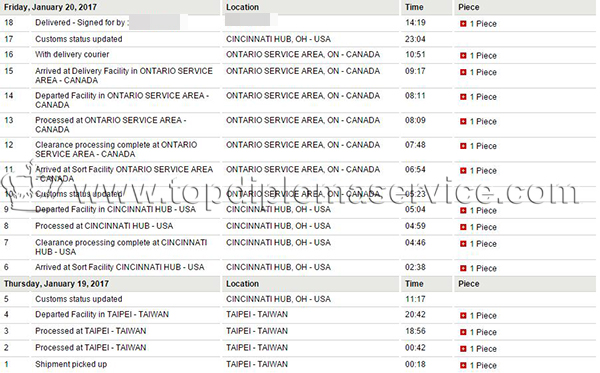Select 'Departed Facility in CINCINNATI HUB - USA'
The image size is (600, 373).
pos(115,209)
